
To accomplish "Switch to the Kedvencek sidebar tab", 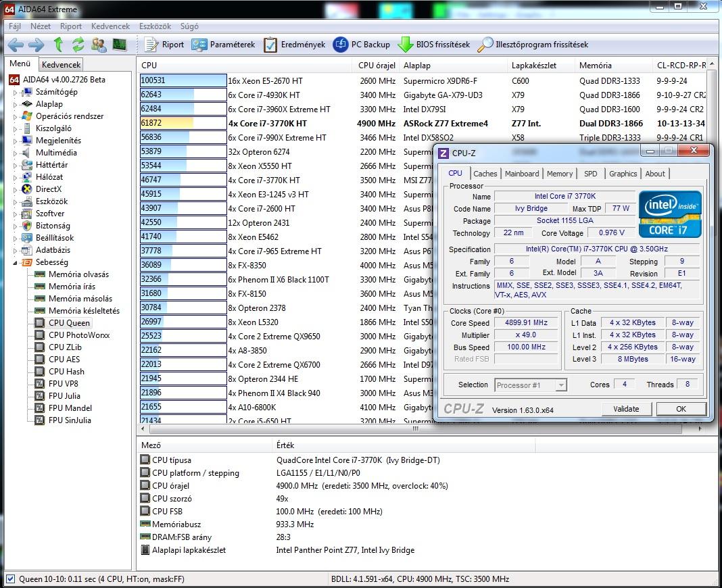I will pyautogui.click(x=62, y=64).
